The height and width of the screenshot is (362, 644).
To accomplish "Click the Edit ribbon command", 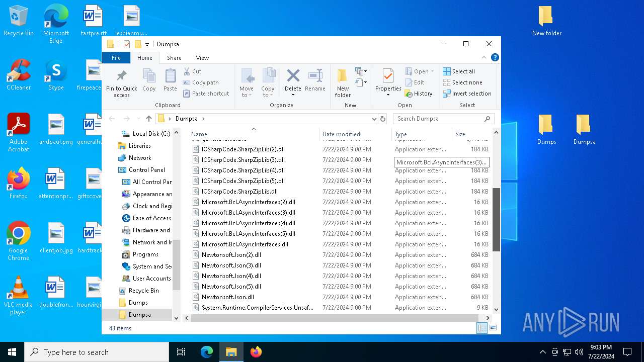I will coord(415,82).
